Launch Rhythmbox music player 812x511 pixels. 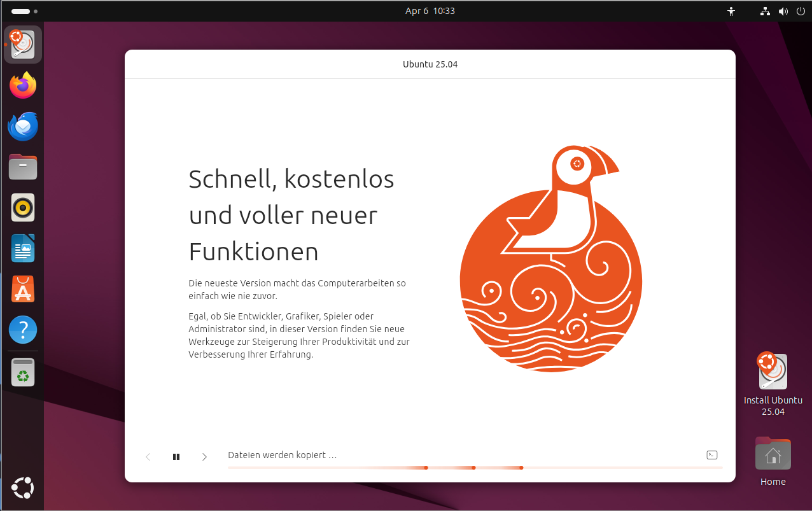point(23,208)
